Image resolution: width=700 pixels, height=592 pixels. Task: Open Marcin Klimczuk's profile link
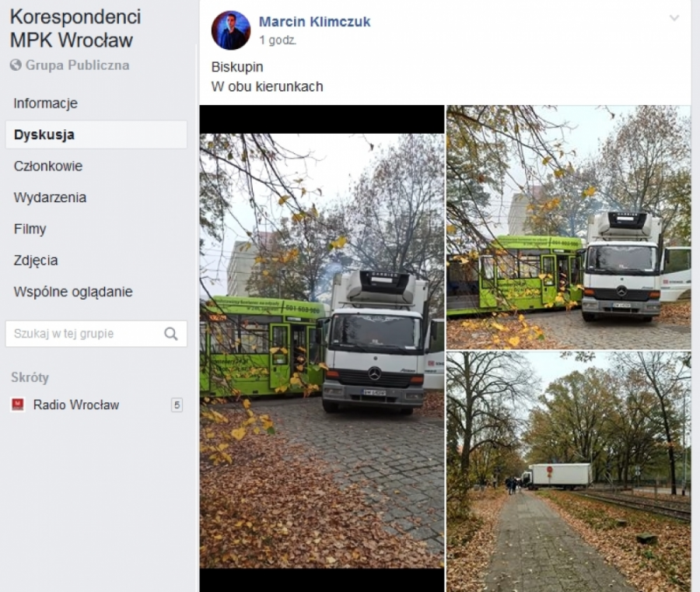click(x=315, y=22)
